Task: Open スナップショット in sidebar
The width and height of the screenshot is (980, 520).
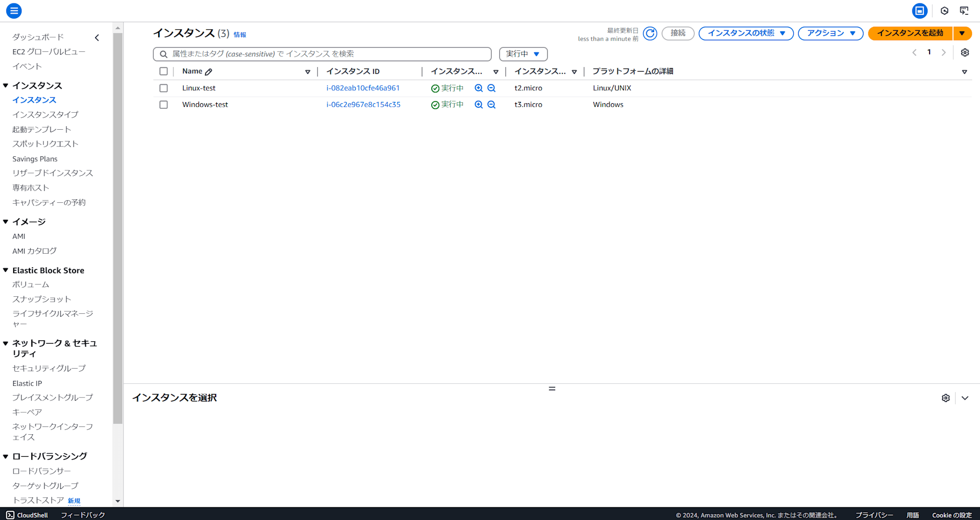Action: click(42, 299)
